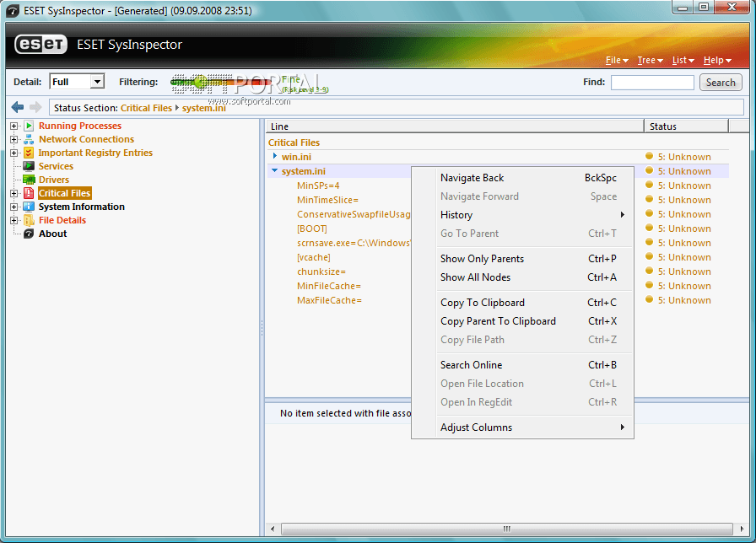Click the Drivers chip icon

click(x=29, y=180)
